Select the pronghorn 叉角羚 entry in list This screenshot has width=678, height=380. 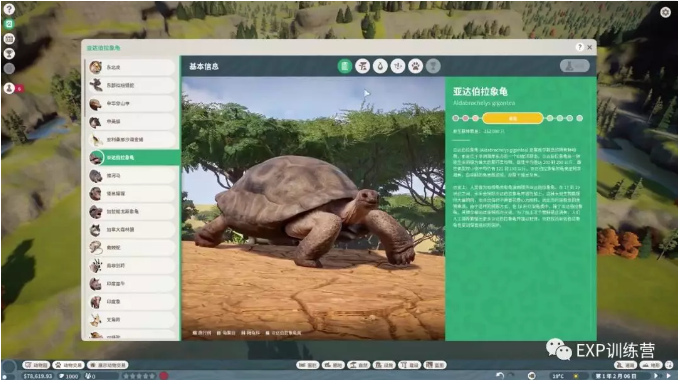(x=132, y=320)
